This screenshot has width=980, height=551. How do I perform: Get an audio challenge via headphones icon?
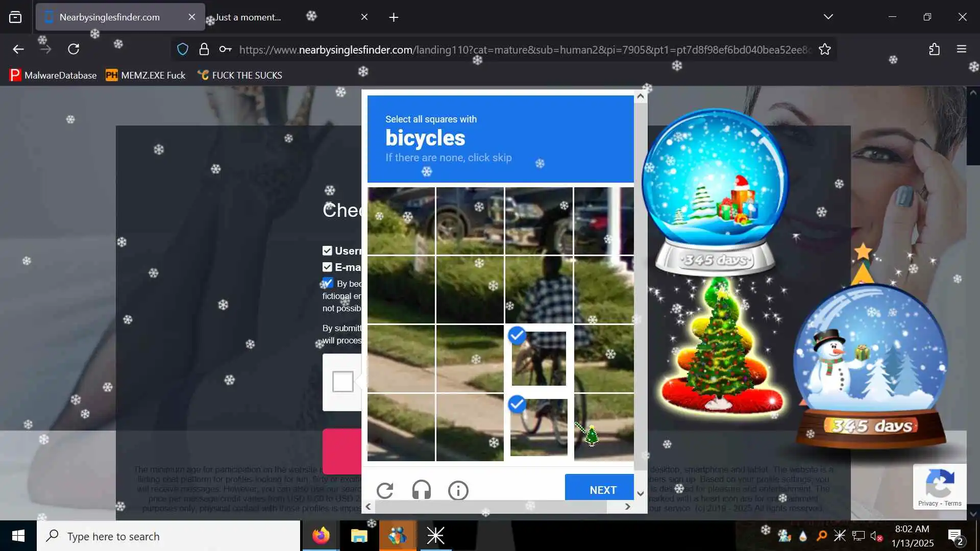421,491
